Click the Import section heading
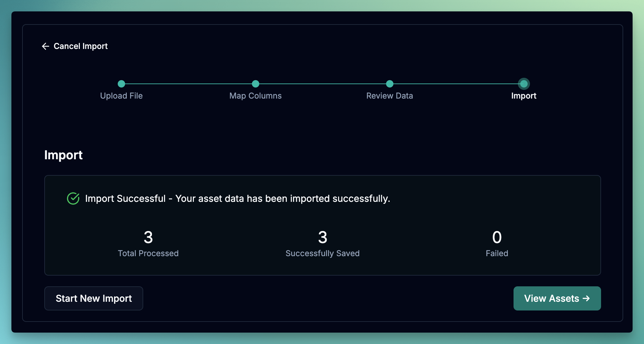 coord(63,155)
